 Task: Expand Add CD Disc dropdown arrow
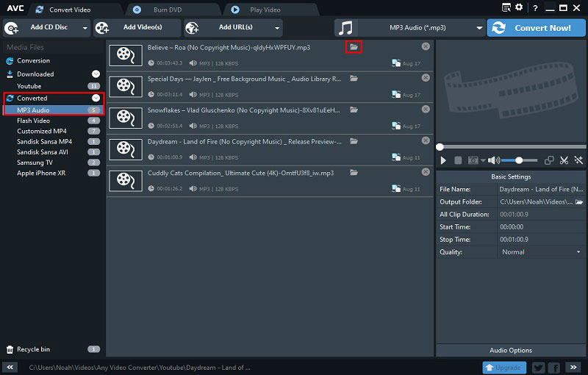(x=85, y=28)
